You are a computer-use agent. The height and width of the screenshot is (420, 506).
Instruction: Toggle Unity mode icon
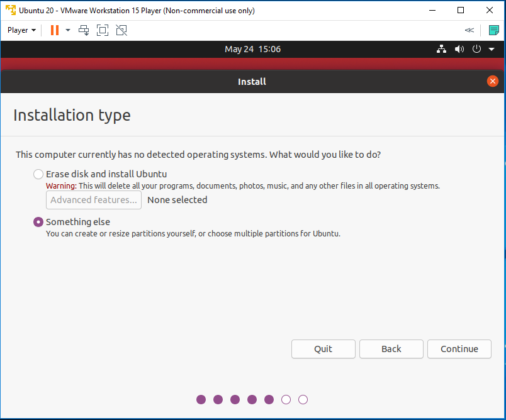tap(121, 30)
